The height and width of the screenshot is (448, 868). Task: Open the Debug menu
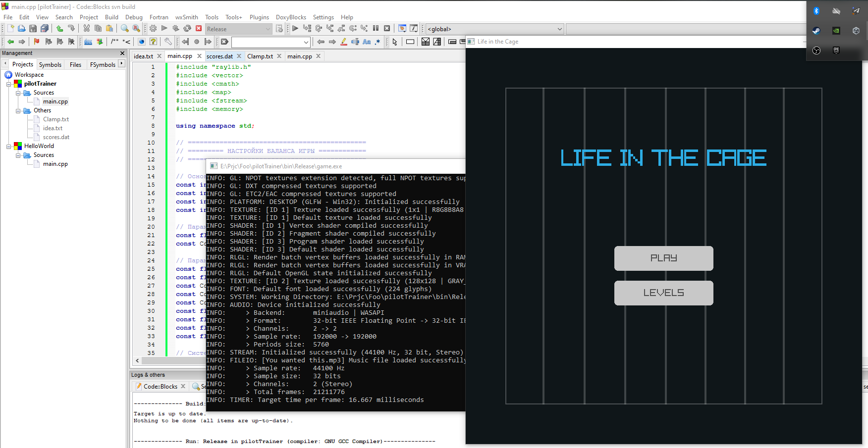134,17
